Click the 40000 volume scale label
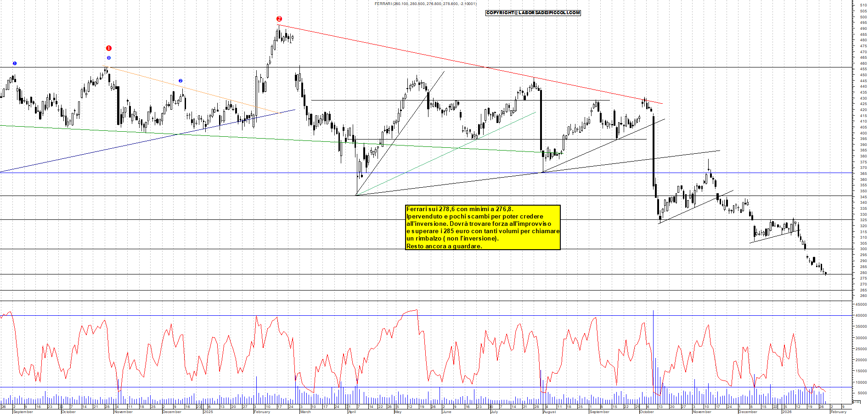868x414 pixels. coord(860,315)
